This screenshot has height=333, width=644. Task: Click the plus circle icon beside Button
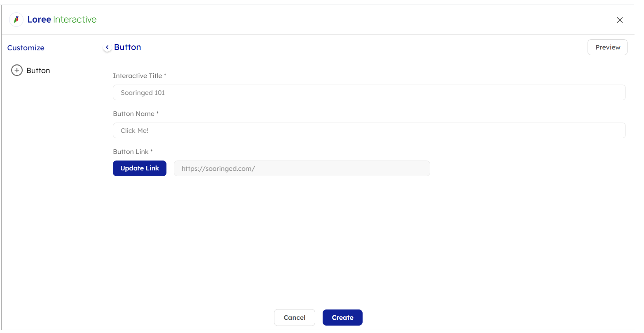coord(16,71)
